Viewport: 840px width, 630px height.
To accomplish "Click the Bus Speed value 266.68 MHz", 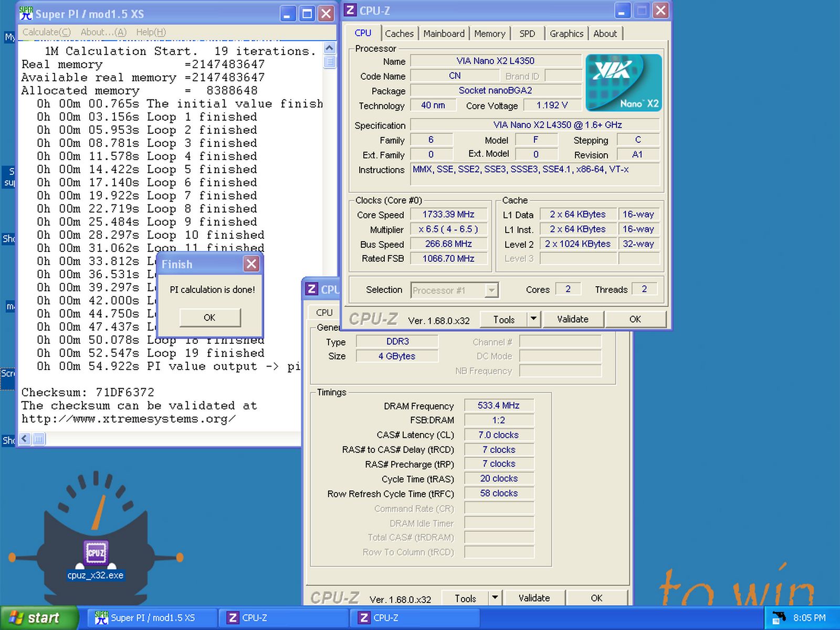I will click(x=448, y=244).
